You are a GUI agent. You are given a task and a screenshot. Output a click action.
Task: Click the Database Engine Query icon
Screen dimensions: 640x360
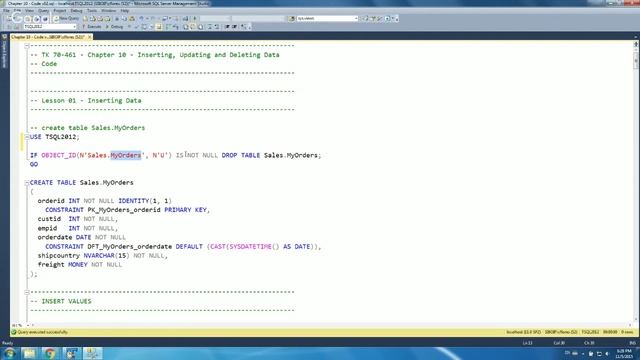pos(86,18)
